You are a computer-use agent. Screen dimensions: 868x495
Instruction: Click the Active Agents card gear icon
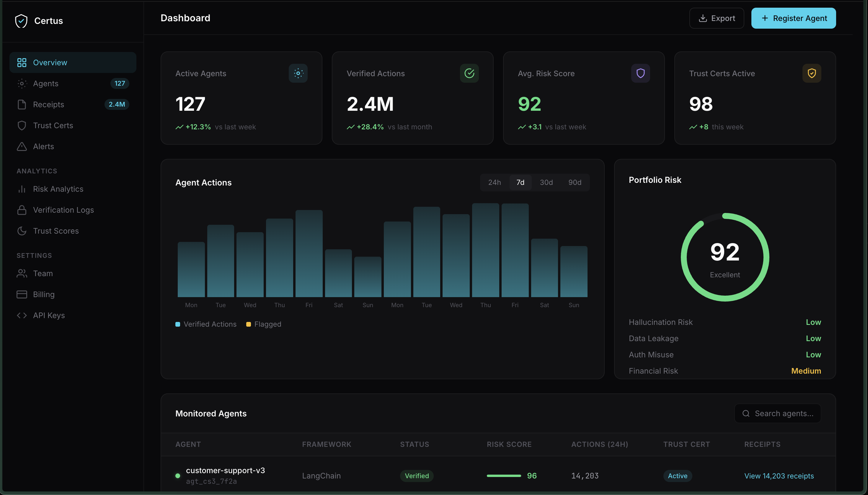298,73
